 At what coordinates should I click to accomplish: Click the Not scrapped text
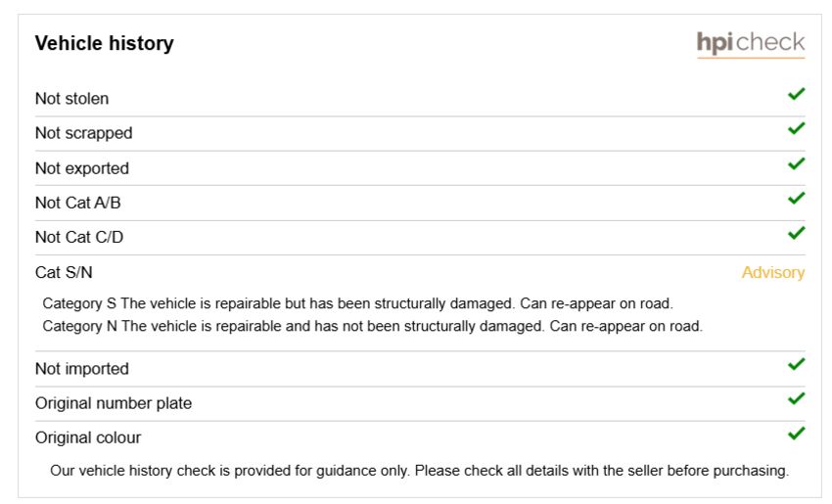point(84,133)
